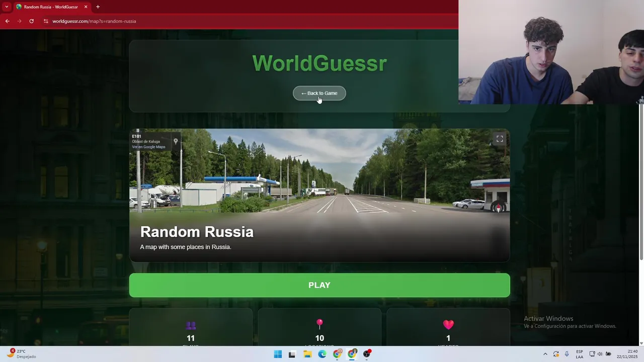Click the Street View compass icon
644x362 pixels.
click(x=498, y=207)
